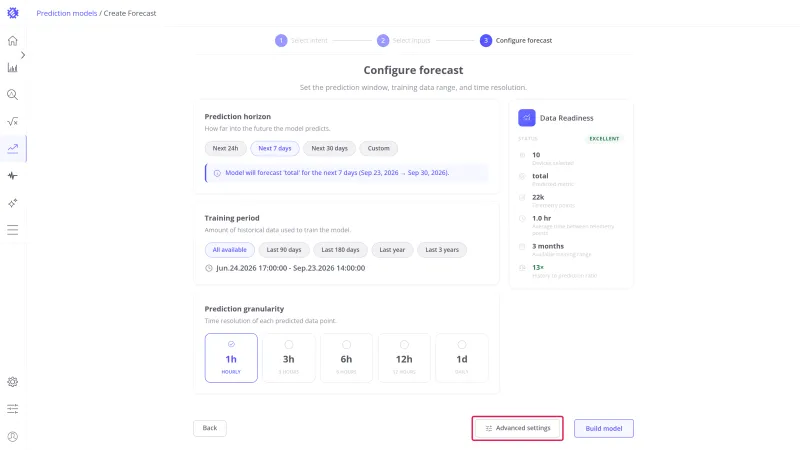The height and width of the screenshot is (450, 800).
Task: Click the forecast notice about next 7 days
Action: [x=347, y=173]
